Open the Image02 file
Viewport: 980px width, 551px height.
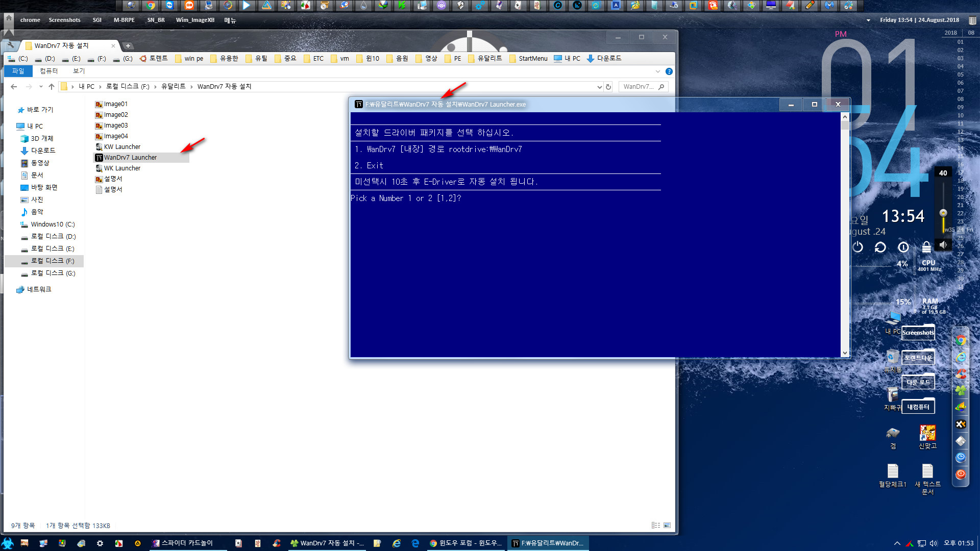click(111, 115)
